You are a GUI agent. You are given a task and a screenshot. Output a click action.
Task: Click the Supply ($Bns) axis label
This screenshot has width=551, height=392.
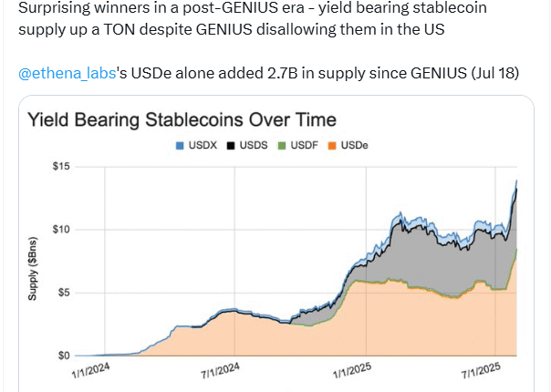click(x=33, y=264)
